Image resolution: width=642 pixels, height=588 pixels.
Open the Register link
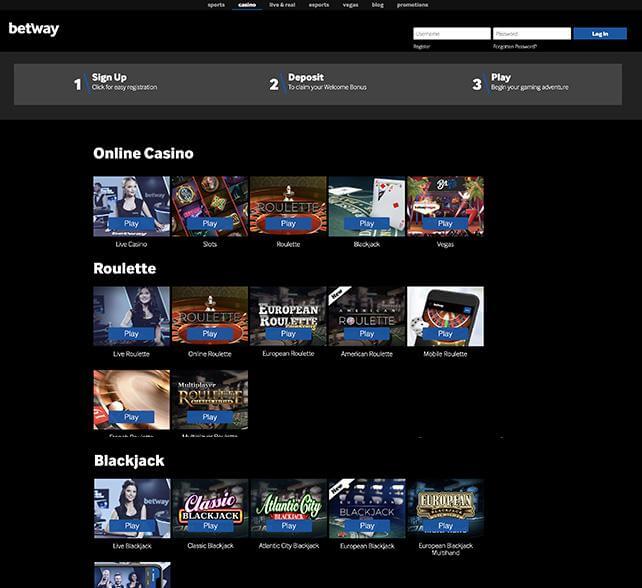(422, 46)
